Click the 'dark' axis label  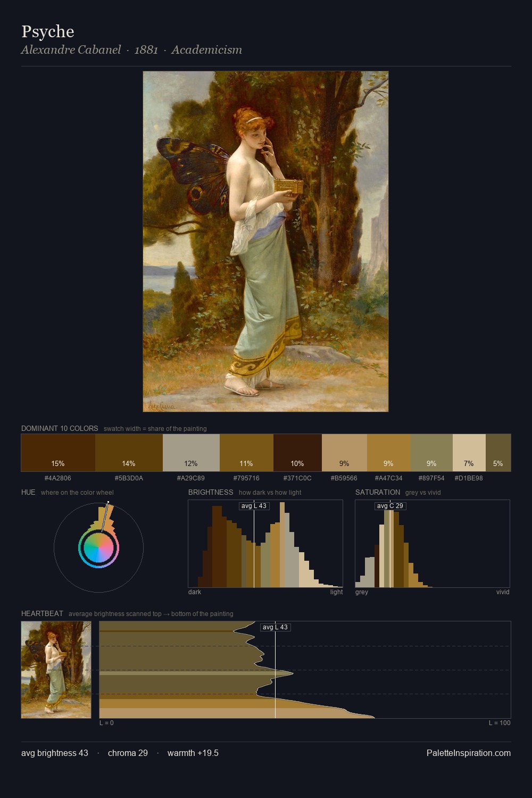195,592
